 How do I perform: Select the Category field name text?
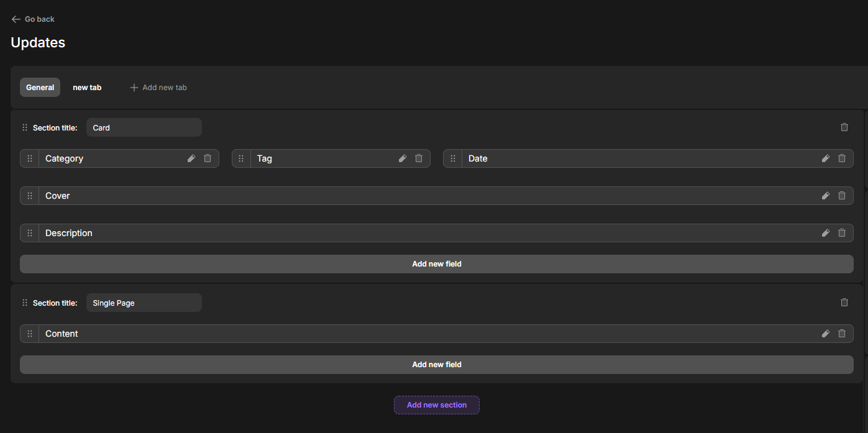click(64, 158)
